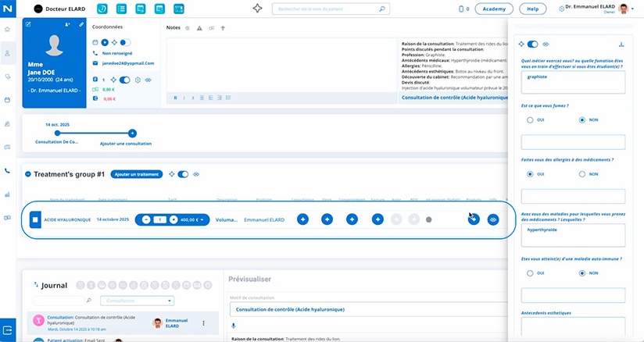Viewport: 644px width, 342px height.
Task: Select NON for 'Est ce que vous fumez'
Action: tap(582, 119)
